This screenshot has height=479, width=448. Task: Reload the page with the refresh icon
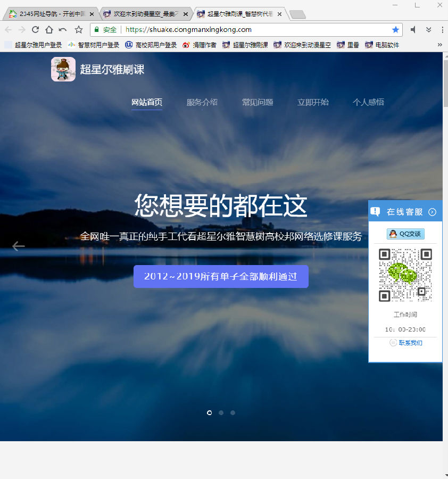tap(35, 30)
